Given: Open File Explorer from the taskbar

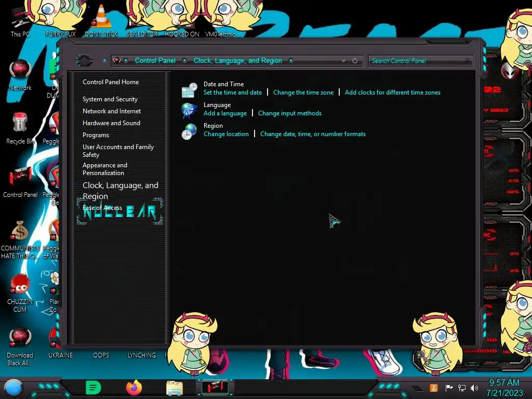Looking at the screenshot, I should coord(175,388).
